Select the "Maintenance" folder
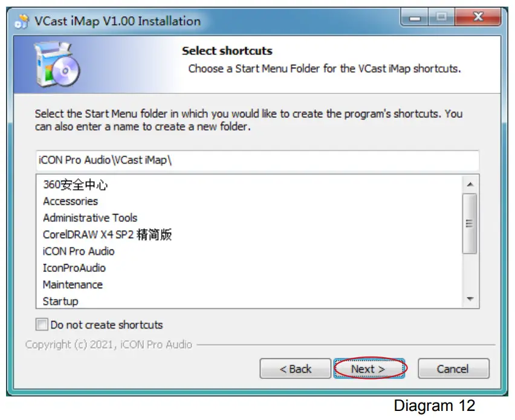Screen dimensions: 515x420 point(72,284)
